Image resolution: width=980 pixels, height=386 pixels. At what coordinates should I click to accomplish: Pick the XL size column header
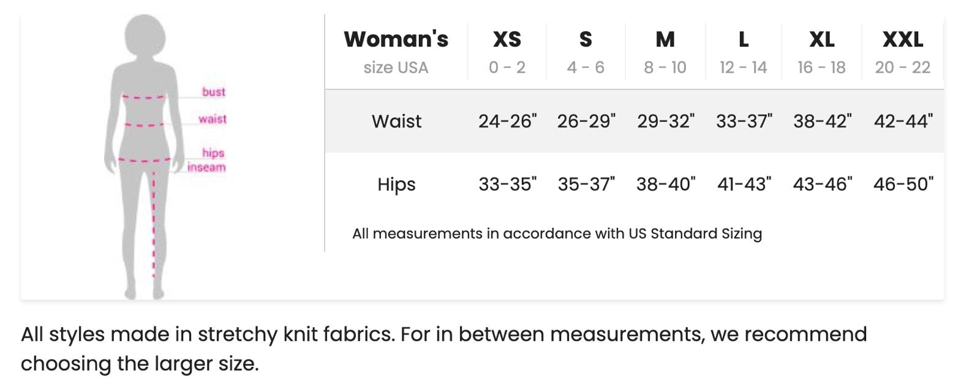[821, 40]
